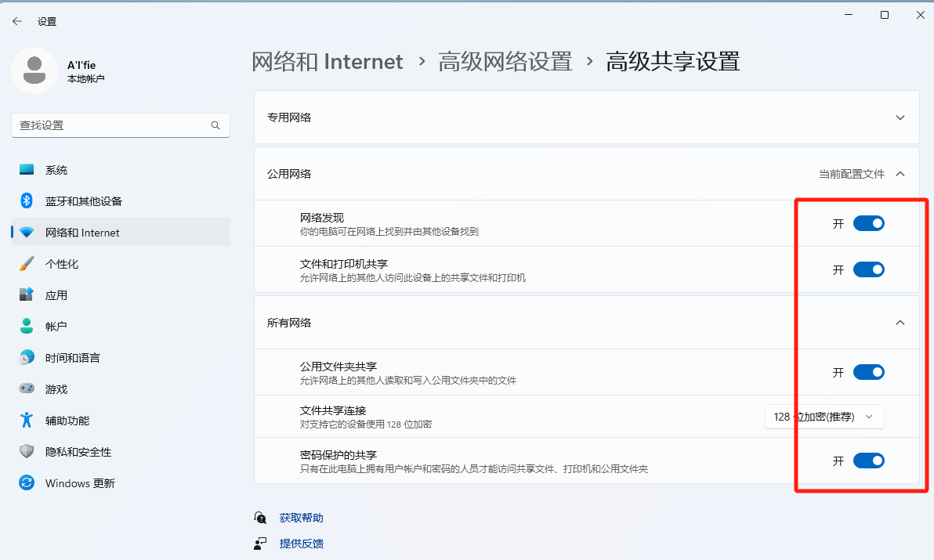Open the 128 位加密(推荐) dropdown

pyautogui.click(x=824, y=417)
